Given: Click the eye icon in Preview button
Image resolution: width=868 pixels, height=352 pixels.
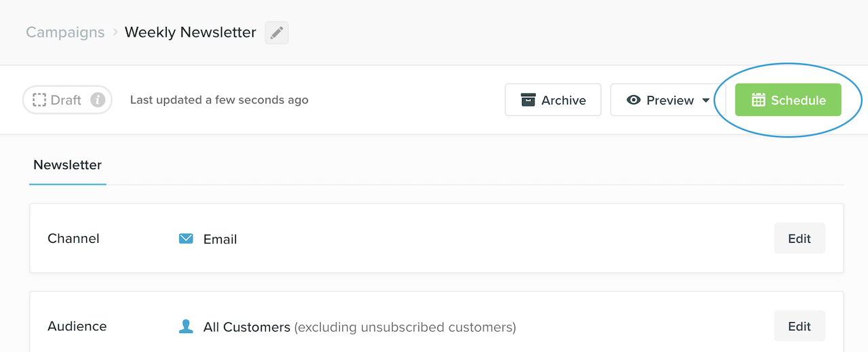Looking at the screenshot, I should pyautogui.click(x=633, y=100).
